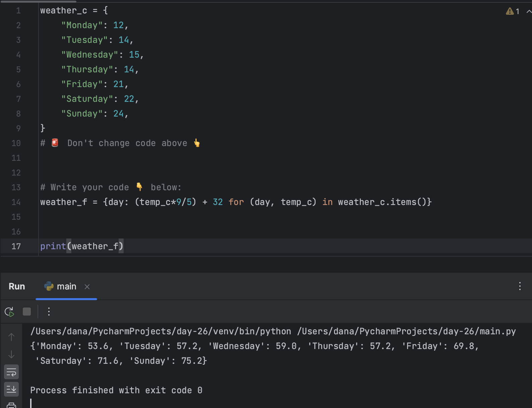
Task: Expand the inspections widget chevron
Action: (529, 11)
